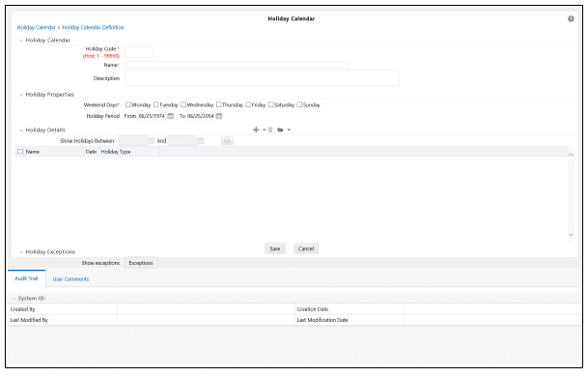The width and height of the screenshot is (588, 377).
Task: Click first Show Holidays Between date field
Action: (x=133, y=141)
